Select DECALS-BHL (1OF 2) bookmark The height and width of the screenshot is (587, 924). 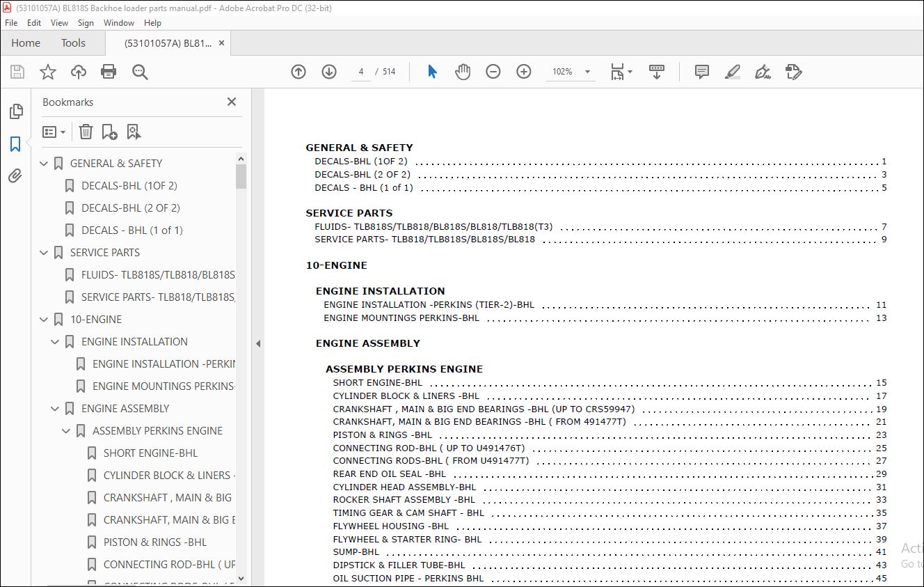(129, 186)
